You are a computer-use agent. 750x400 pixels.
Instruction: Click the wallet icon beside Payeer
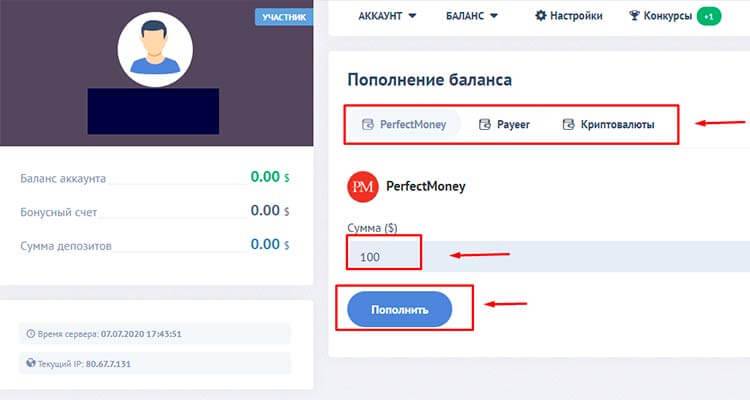pos(485,124)
